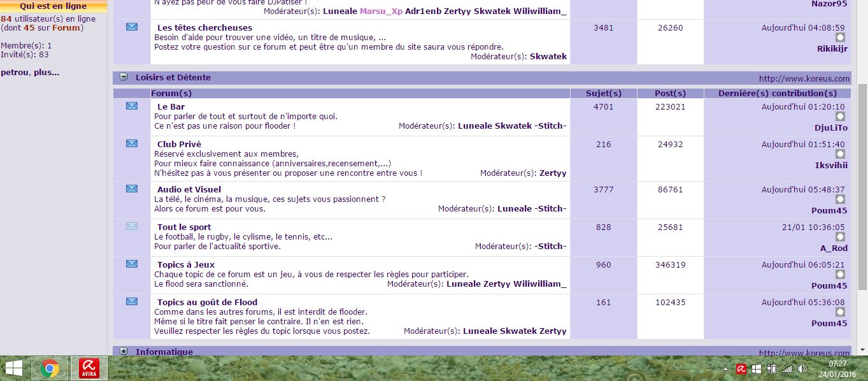Click the Windows Start button
The image size is (868, 381).
click(13, 368)
